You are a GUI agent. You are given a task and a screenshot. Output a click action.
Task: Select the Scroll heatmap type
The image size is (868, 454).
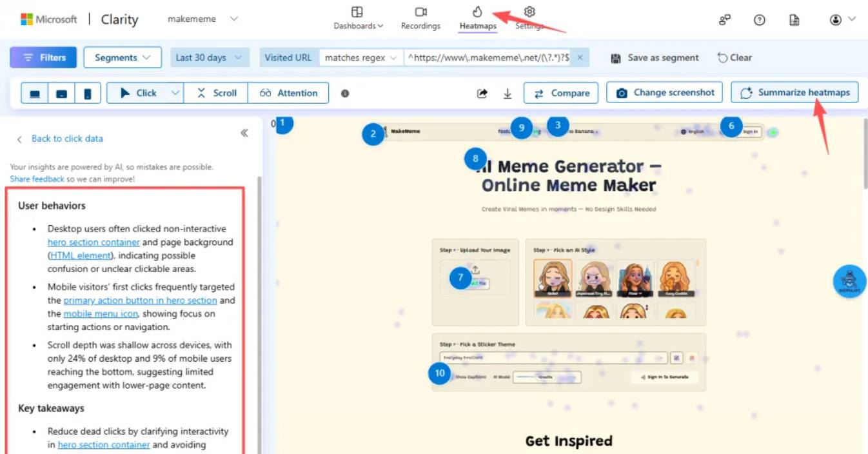(x=216, y=93)
